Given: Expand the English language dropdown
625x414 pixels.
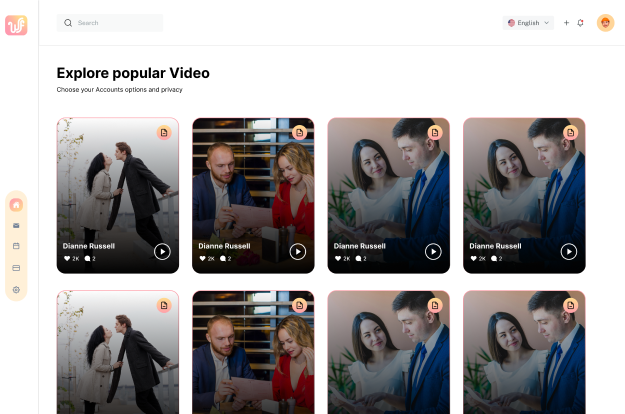Looking at the screenshot, I should tap(528, 23).
